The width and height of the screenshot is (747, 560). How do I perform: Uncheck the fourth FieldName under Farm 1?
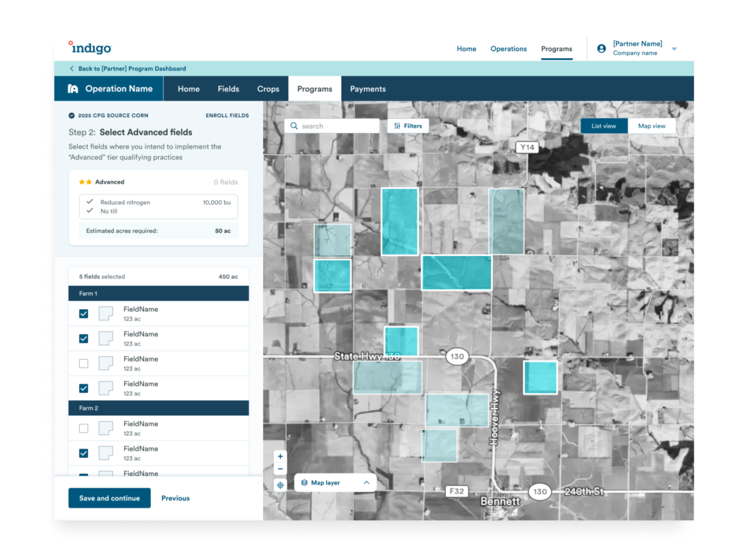click(x=84, y=388)
